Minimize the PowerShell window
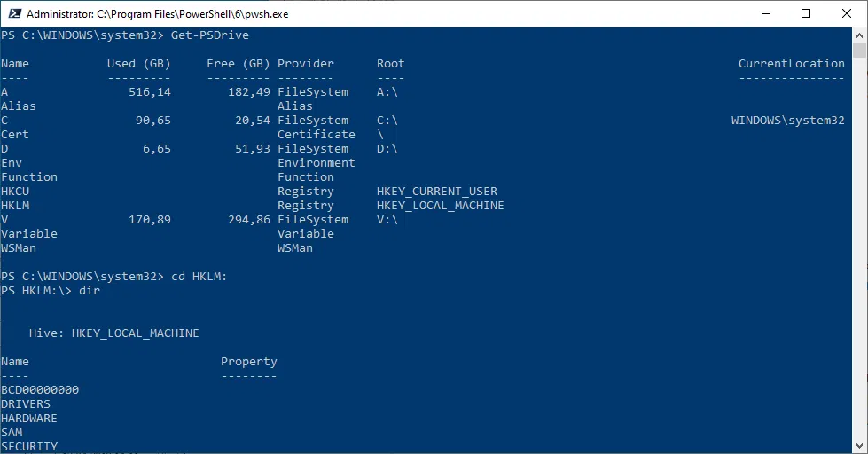This screenshot has width=868, height=454. [765, 13]
